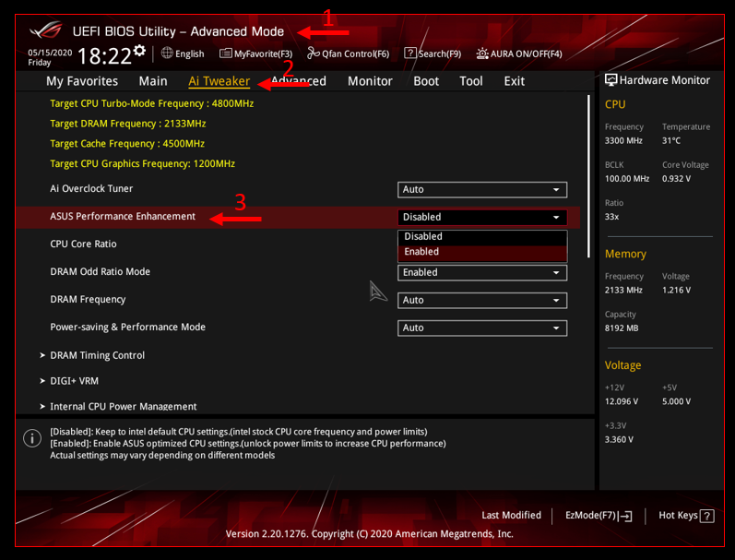Click the Version 2.20.1276 copyright text

coord(370,534)
